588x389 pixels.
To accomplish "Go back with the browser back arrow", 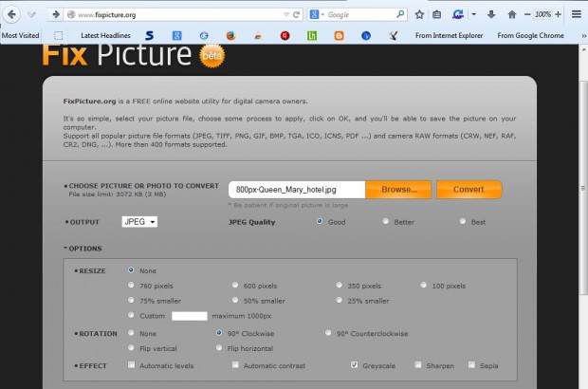I will click(11, 14).
